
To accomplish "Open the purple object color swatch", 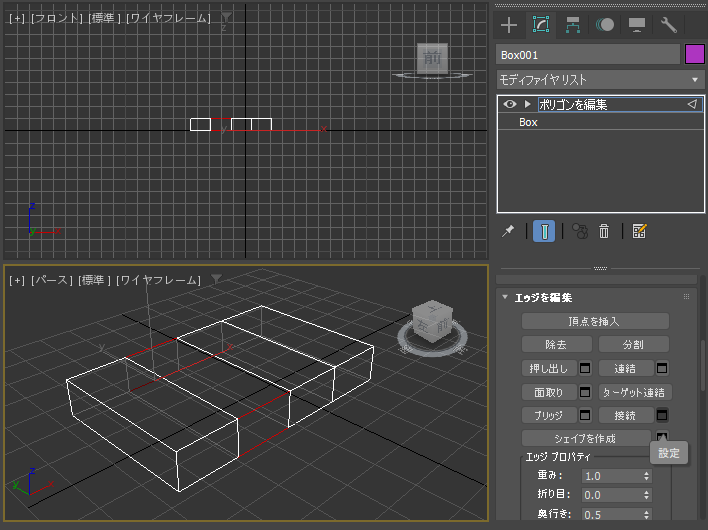I will (x=694, y=55).
